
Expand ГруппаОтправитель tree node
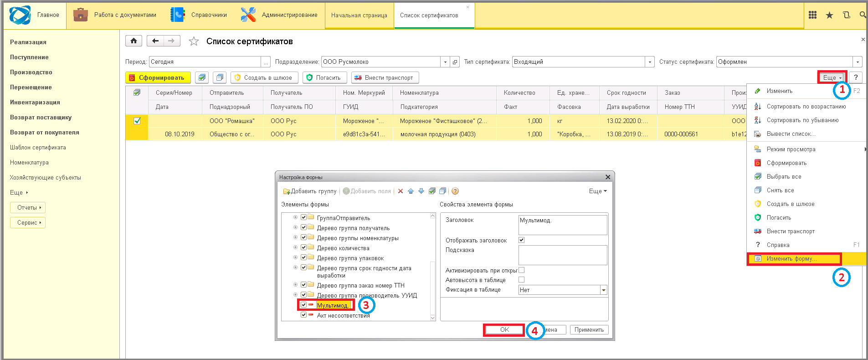tap(295, 217)
